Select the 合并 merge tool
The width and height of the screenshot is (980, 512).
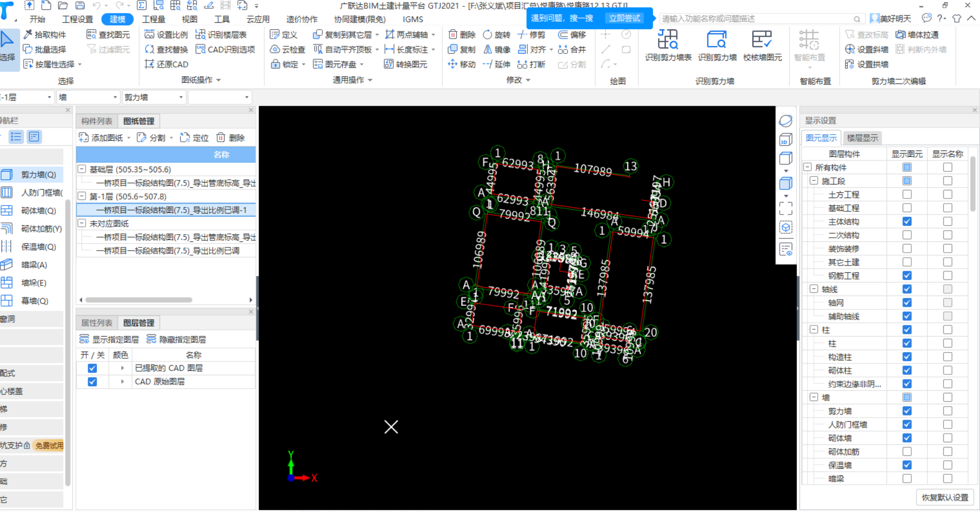click(572, 49)
